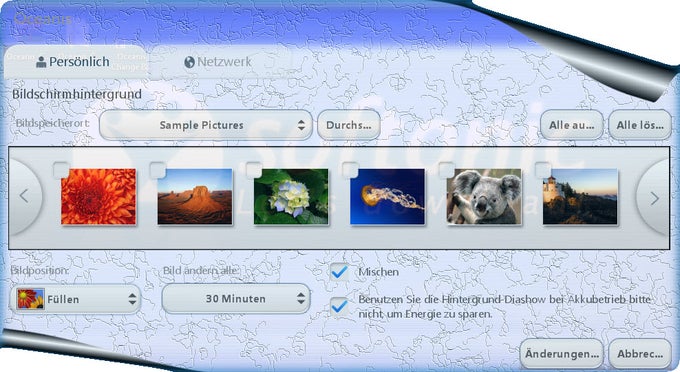Check the box for the orange chrysanthemum picture
This screenshot has height=372, width=680.
(61, 169)
